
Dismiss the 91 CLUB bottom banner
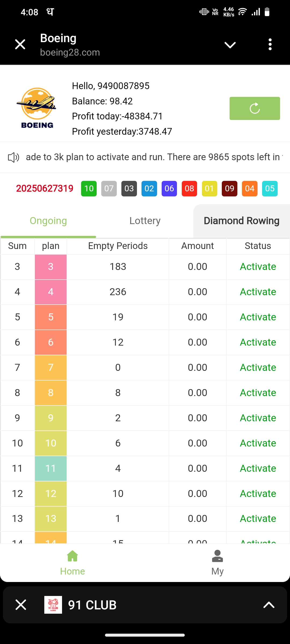tap(21, 605)
